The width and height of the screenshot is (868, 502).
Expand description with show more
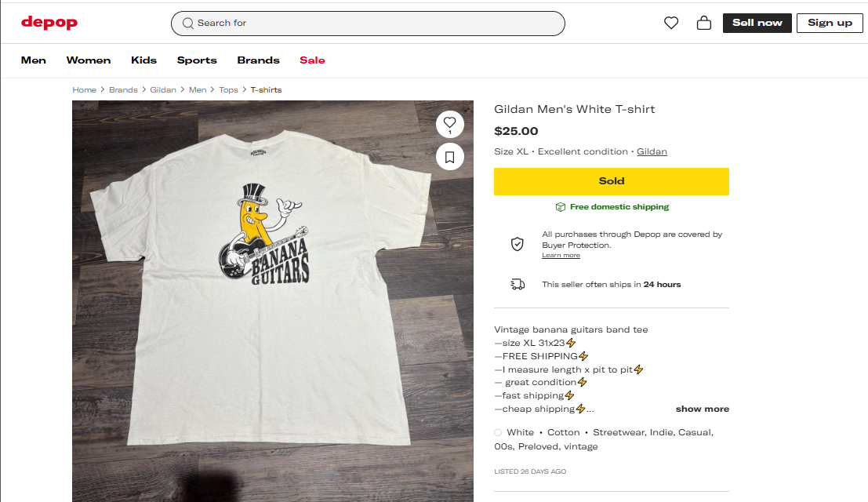[x=702, y=409]
